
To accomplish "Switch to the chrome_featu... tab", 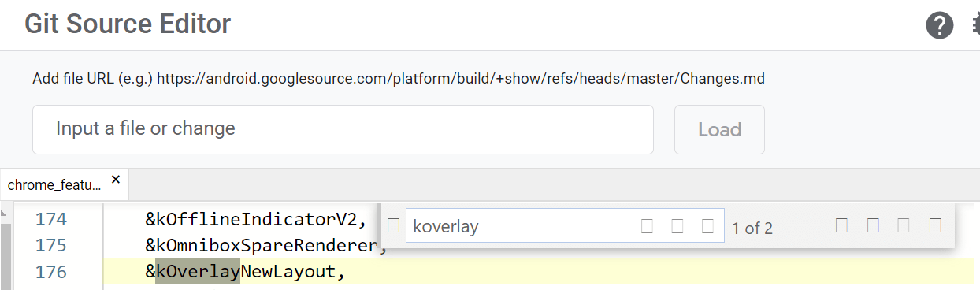I will pos(54,185).
